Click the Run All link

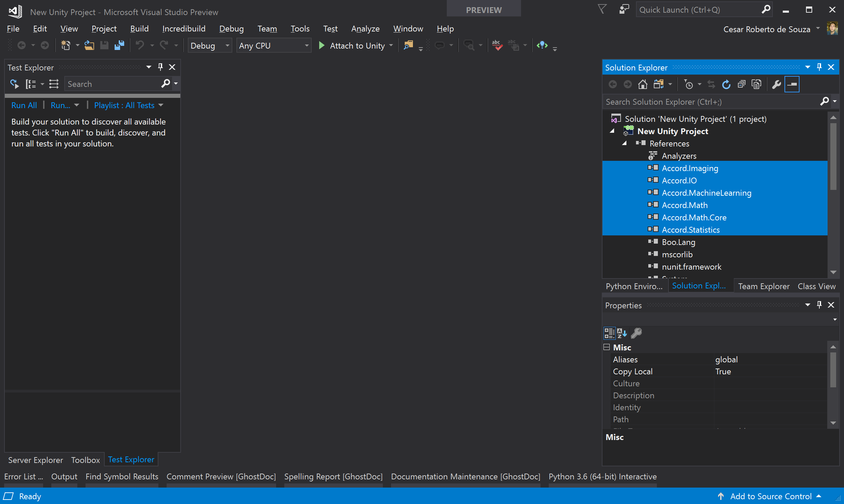(x=24, y=105)
